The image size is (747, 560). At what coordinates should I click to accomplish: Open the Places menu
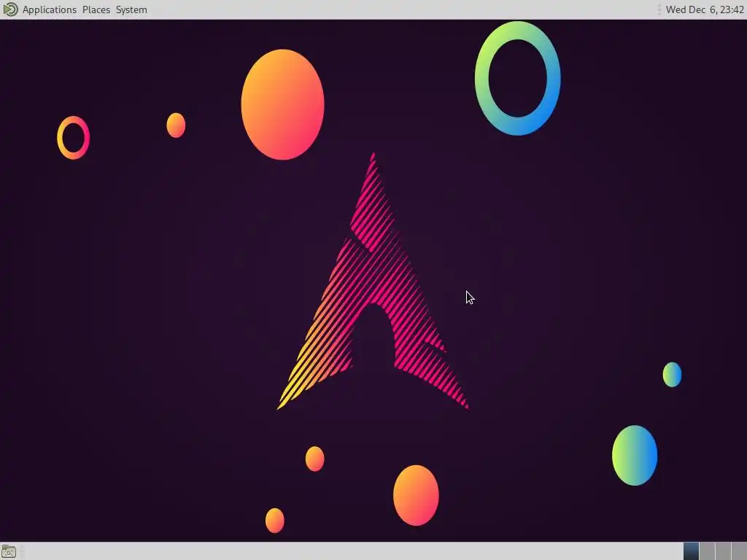pyautogui.click(x=96, y=9)
